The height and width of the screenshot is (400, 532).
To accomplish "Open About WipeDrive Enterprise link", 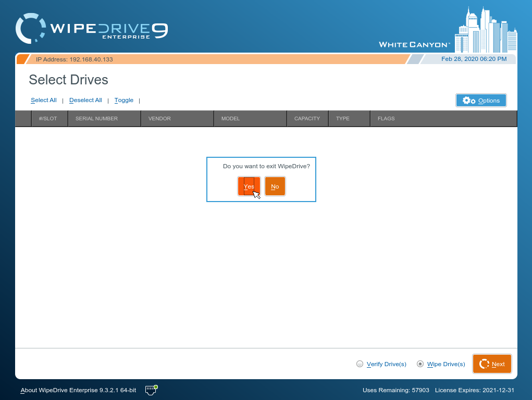I will click(x=78, y=390).
